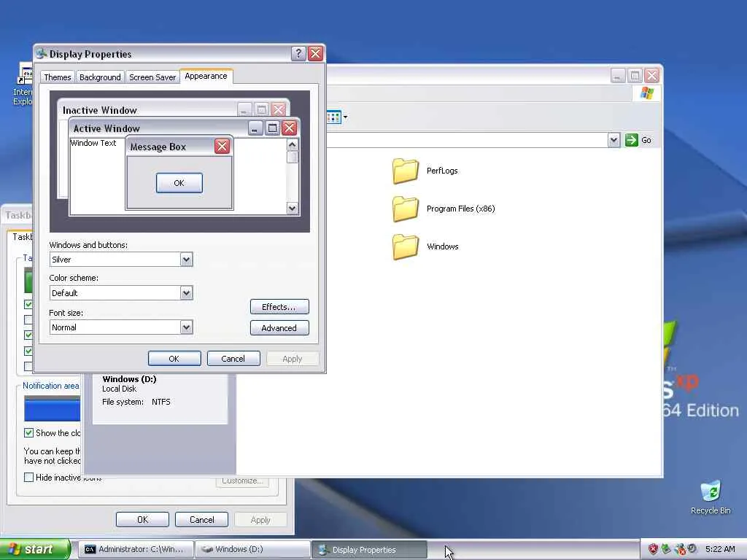
Task: Click the Go label in Explorer
Action: [x=646, y=140]
